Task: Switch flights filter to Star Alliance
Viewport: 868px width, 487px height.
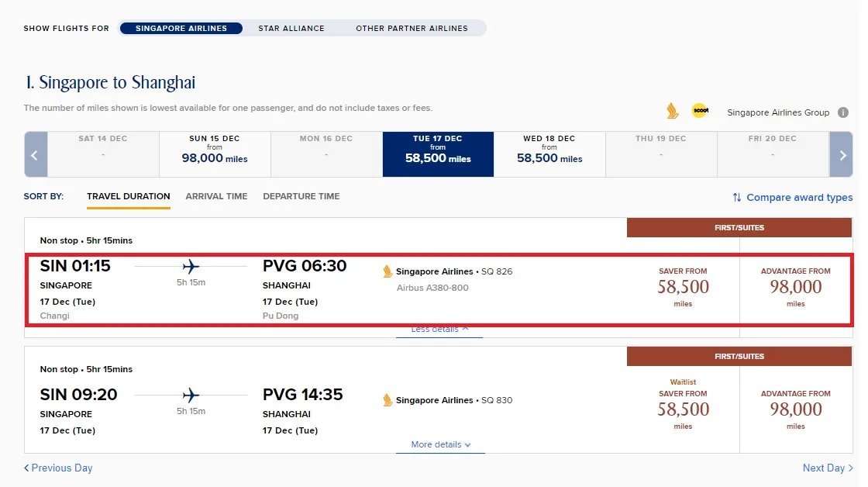Action: [x=291, y=28]
